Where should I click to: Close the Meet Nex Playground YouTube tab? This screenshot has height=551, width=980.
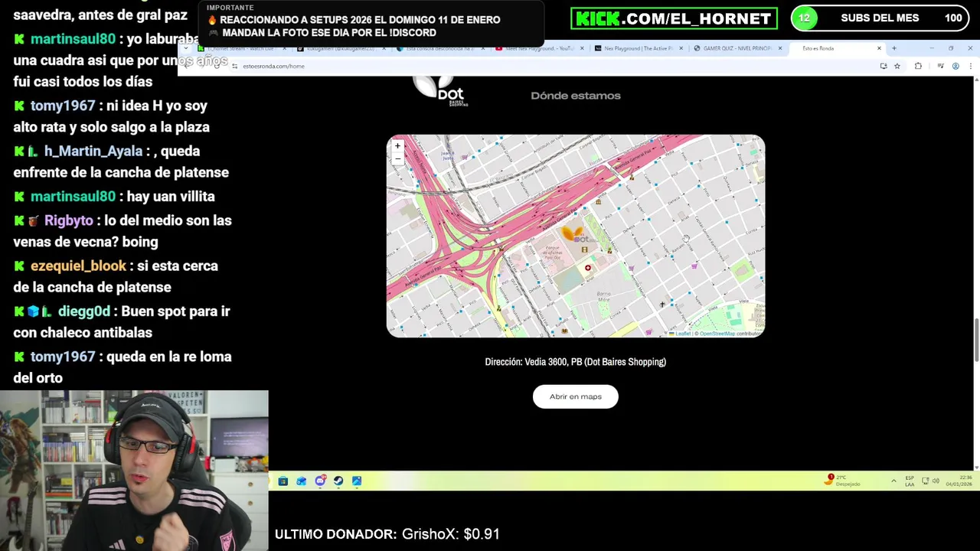point(582,48)
